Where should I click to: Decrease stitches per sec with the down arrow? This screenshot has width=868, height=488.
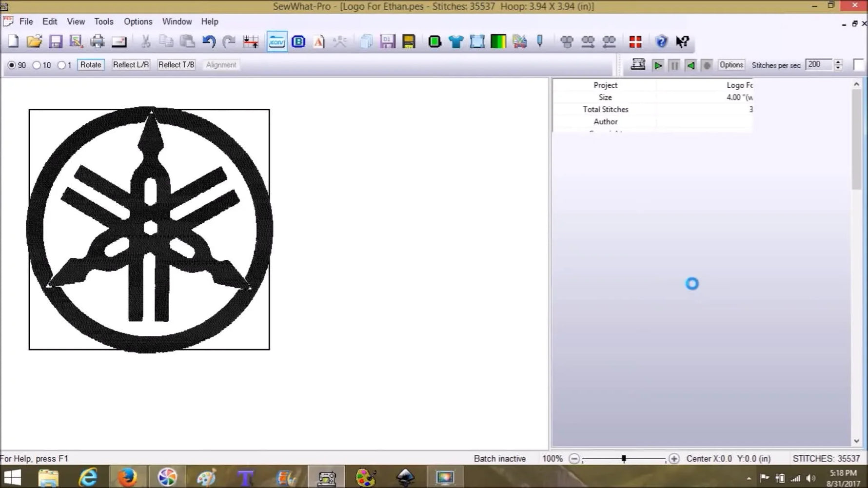click(x=838, y=67)
